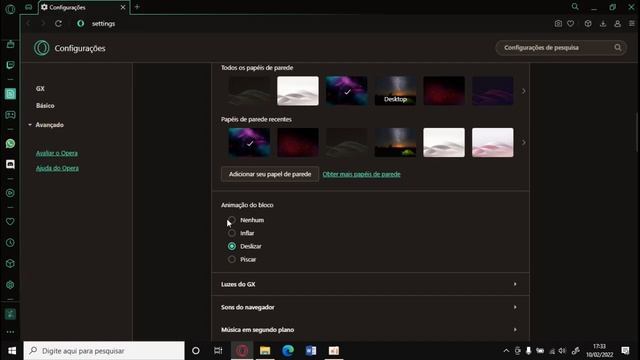The height and width of the screenshot is (360, 640).
Task: Expand Luzes do GX section
Action: pos(371,284)
